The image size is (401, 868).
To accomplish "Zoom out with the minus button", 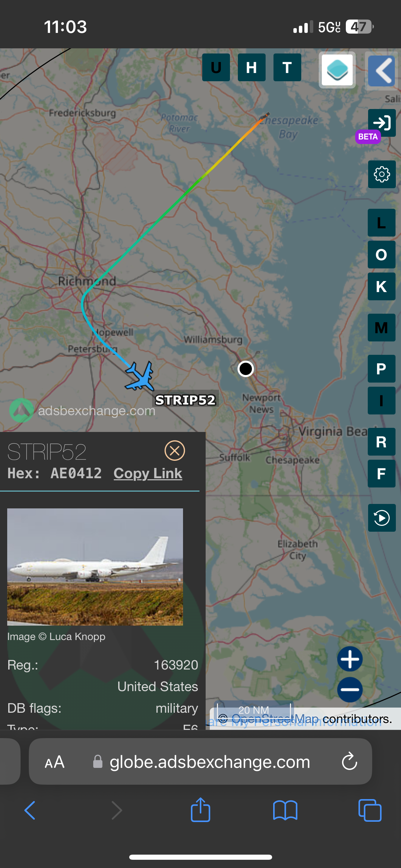I will (x=350, y=689).
